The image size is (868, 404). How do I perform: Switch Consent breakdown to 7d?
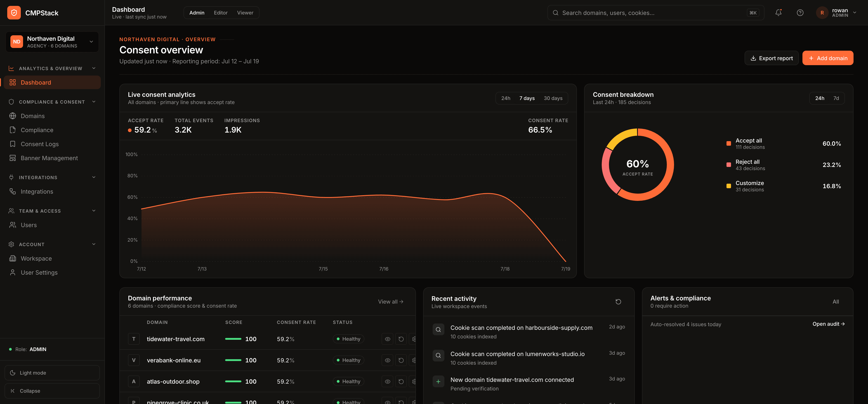click(x=836, y=98)
